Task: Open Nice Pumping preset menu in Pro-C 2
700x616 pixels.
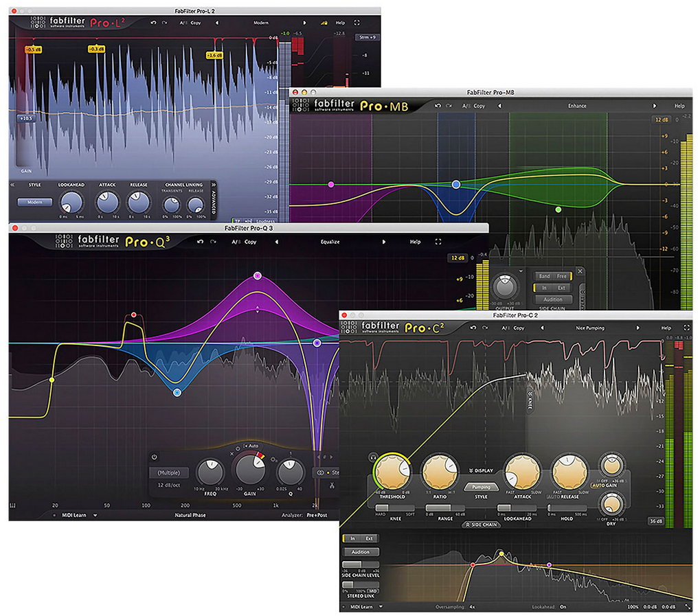Action: tap(589, 328)
